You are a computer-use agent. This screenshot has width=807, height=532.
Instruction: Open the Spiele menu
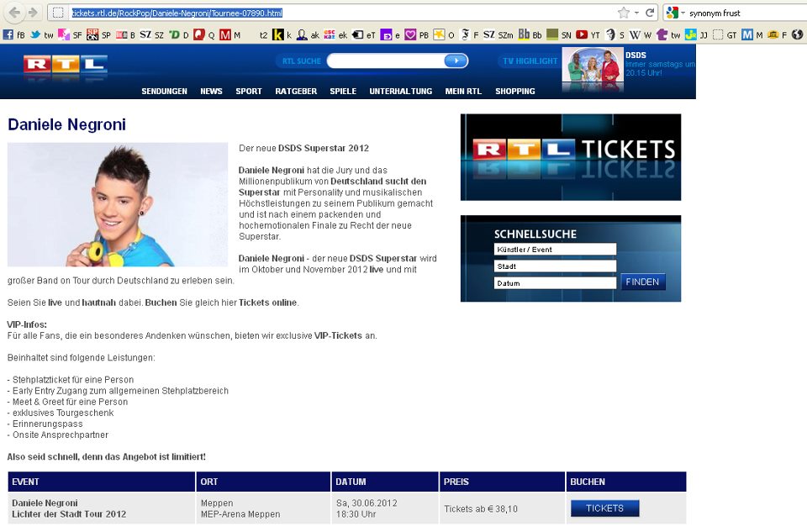[343, 91]
